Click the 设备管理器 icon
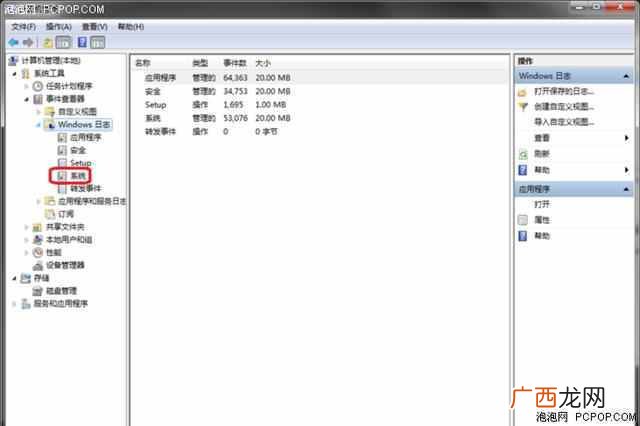Image resolution: width=640 pixels, height=426 pixels. coord(38,266)
